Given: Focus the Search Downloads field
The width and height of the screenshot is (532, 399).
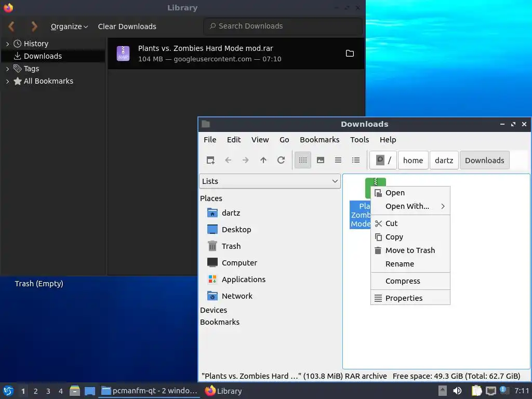Looking at the screenshot, I should point(283,26).
